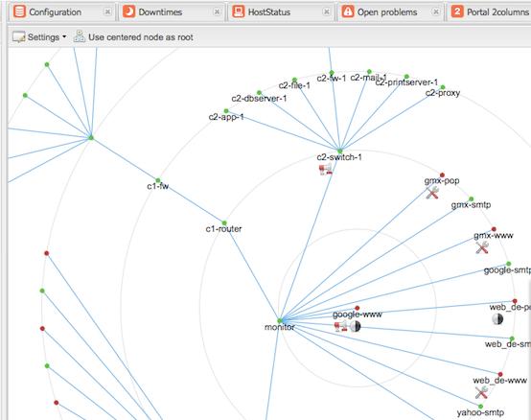531x420 pixels.
Task: Select the monitor root node
Action: coord(280,320)
